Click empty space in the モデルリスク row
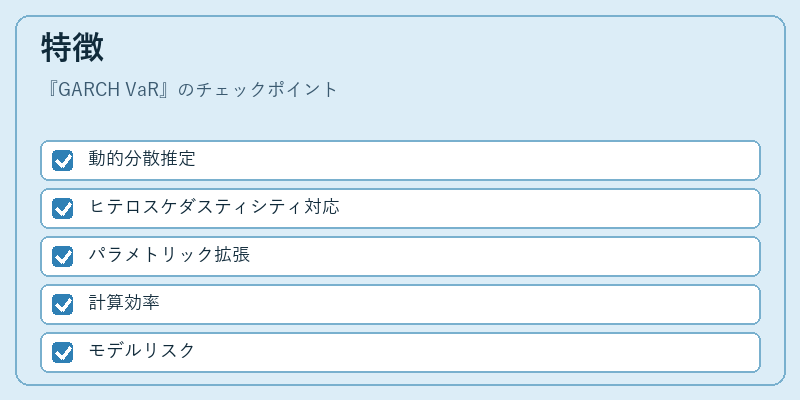Viewport: 800px width, 400px height. 474,353
